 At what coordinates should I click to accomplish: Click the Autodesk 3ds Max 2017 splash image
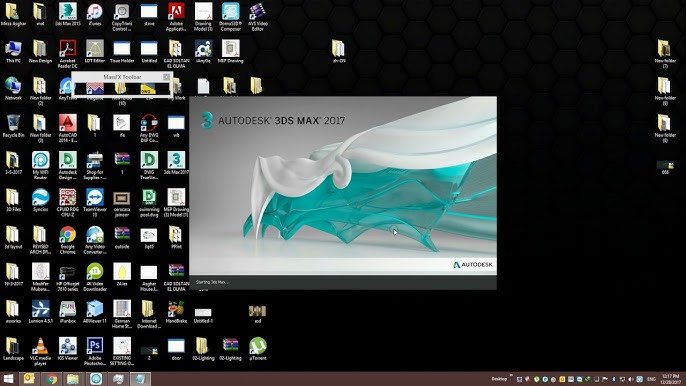343,186
